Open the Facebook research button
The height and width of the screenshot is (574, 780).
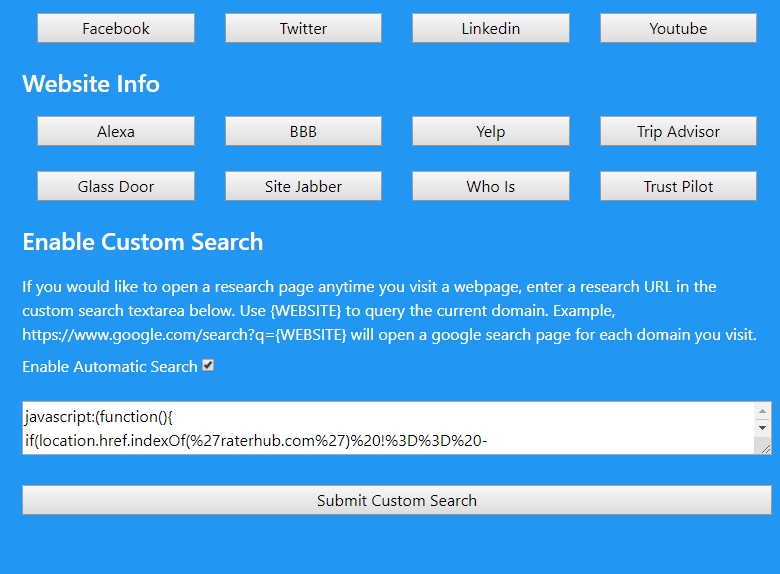(x=116, y=28)
